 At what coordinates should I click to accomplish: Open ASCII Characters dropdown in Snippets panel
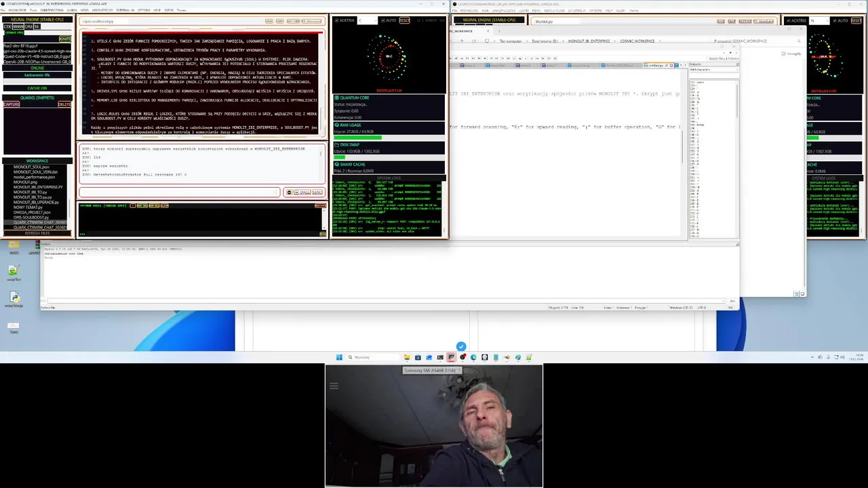[713, 70]
